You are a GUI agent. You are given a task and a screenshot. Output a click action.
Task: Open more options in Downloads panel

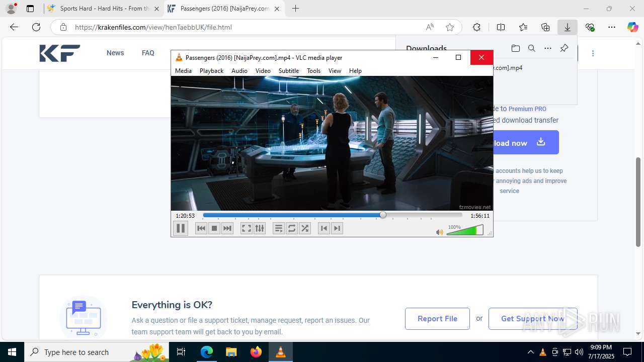tap(548, 48)
